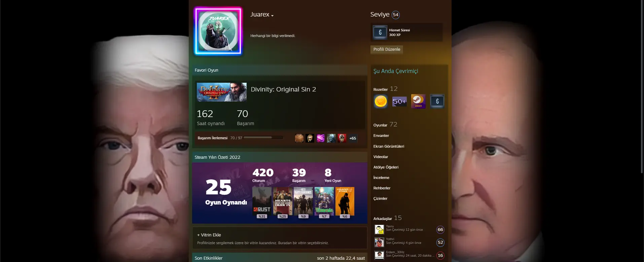Screen dimensions: 644x262
Task: Click the Profili Düzenle button
Action: (387, 49)
